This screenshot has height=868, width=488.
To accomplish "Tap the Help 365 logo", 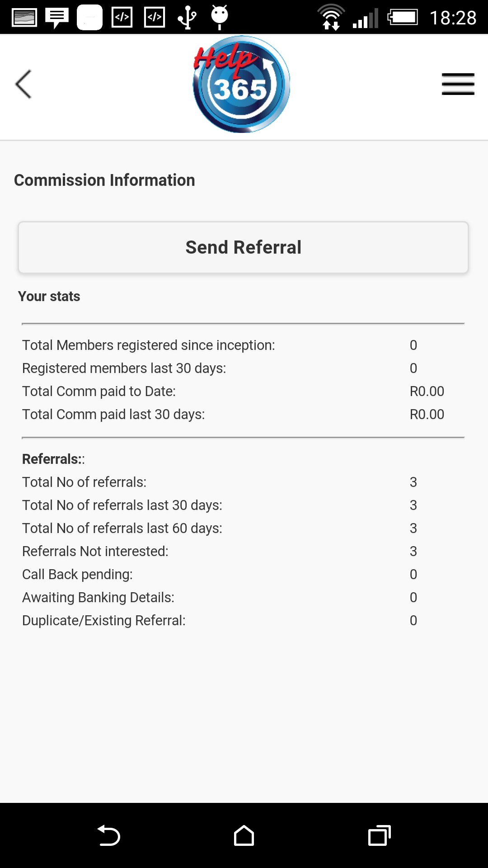I will tap(242, 85).
